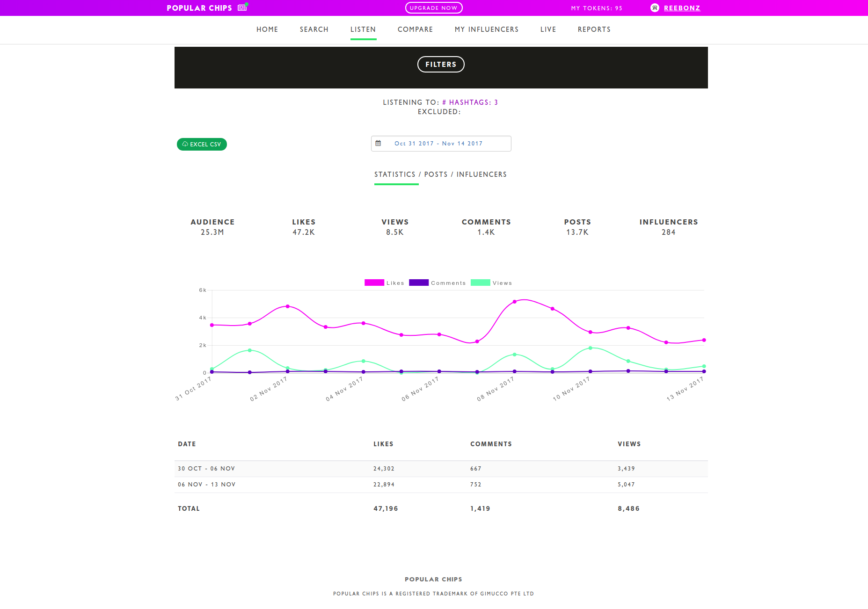Open the news icon beside Popular Chips
The image size is (868, 609).
[x=242, y=7]
